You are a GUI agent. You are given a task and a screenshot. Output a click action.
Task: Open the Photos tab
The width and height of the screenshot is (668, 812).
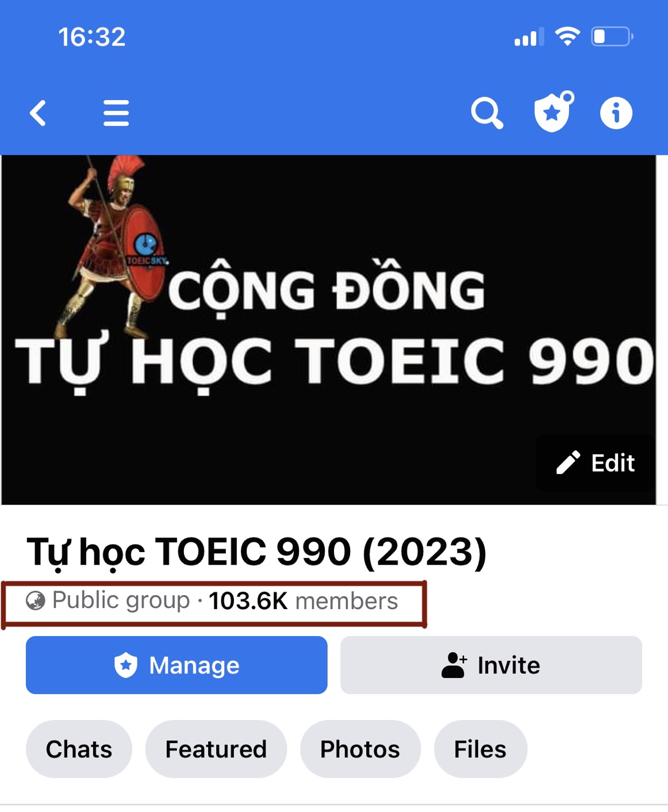[x=360, y=749]
